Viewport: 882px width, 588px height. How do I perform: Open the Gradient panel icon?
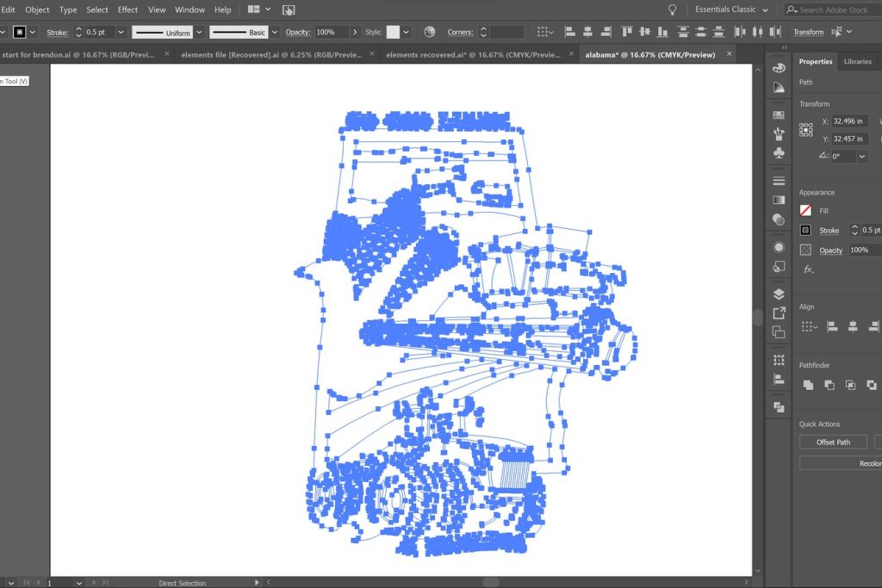click(x=779, y=200)
